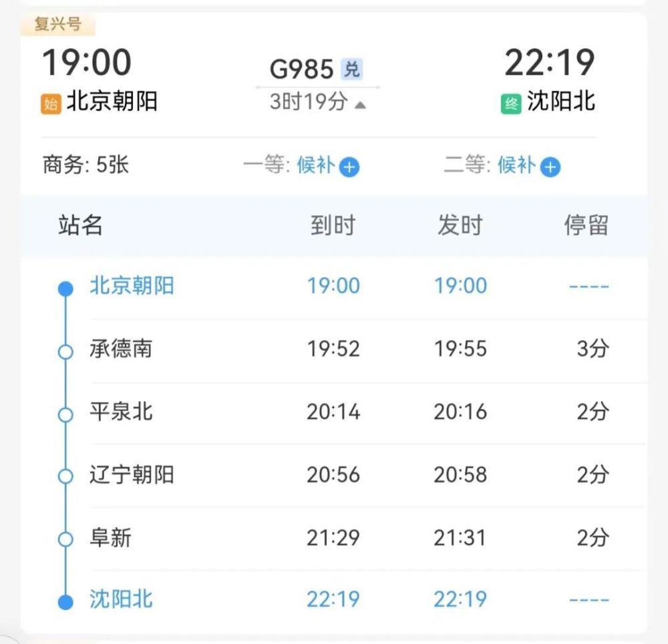
Task: Tap the plus icon beside 二等 候补
Action: [x=550, y=166]
